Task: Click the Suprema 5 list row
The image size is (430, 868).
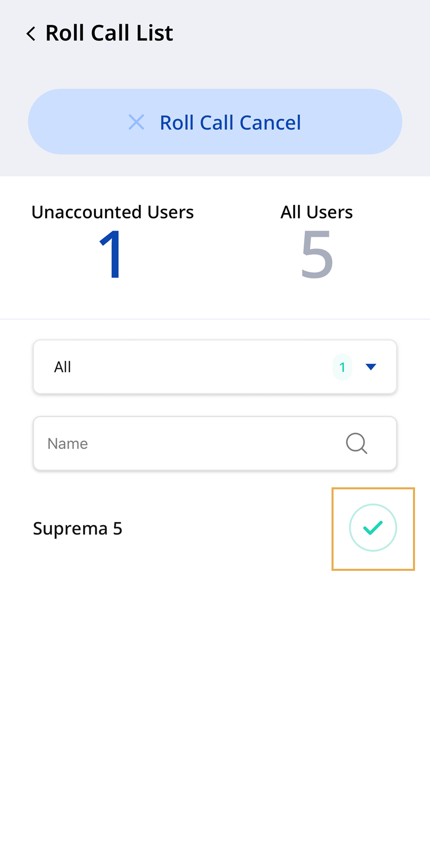Action: coord(182,528)
